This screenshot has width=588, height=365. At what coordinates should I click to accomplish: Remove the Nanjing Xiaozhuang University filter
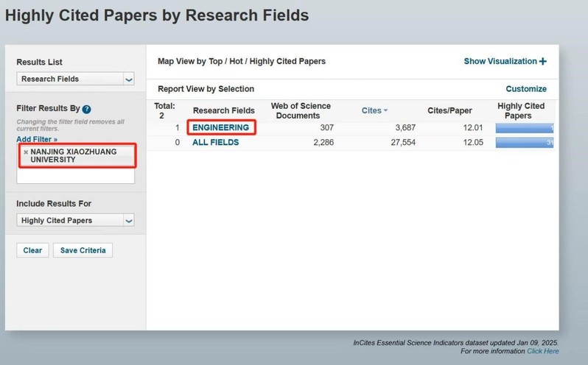coord(26,152)
